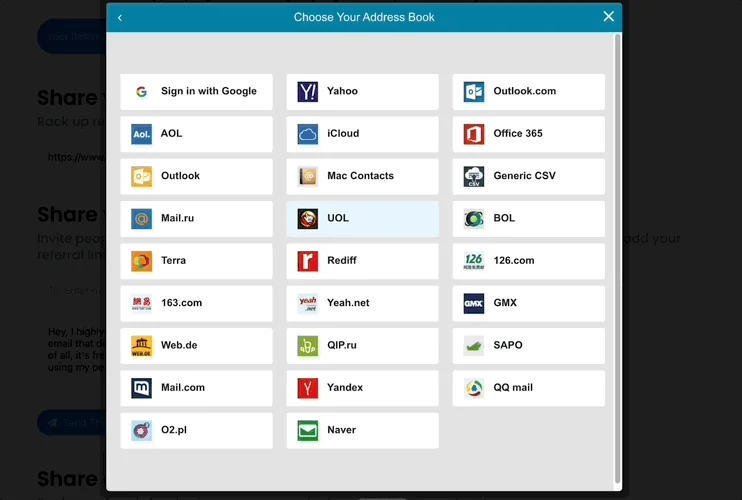Click the iCloud cloud icon

[x=308, y=134]
